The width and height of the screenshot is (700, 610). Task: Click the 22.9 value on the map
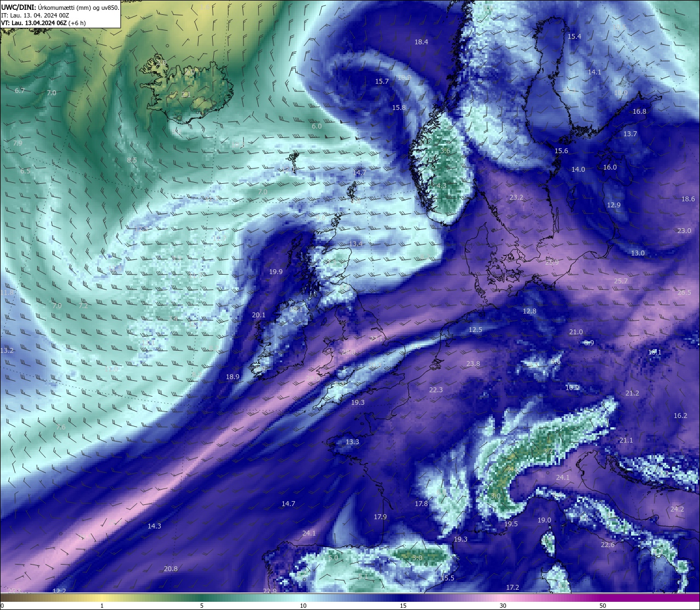pyautogui.click(x=270, y=591)
